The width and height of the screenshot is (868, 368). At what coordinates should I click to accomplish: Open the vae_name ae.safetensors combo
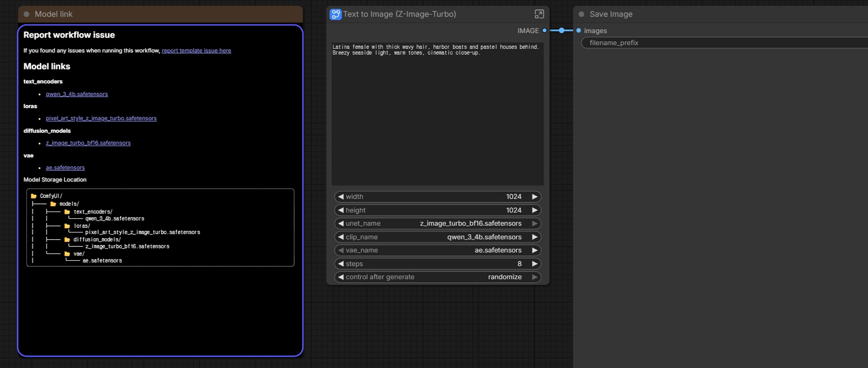coord(438,250)
